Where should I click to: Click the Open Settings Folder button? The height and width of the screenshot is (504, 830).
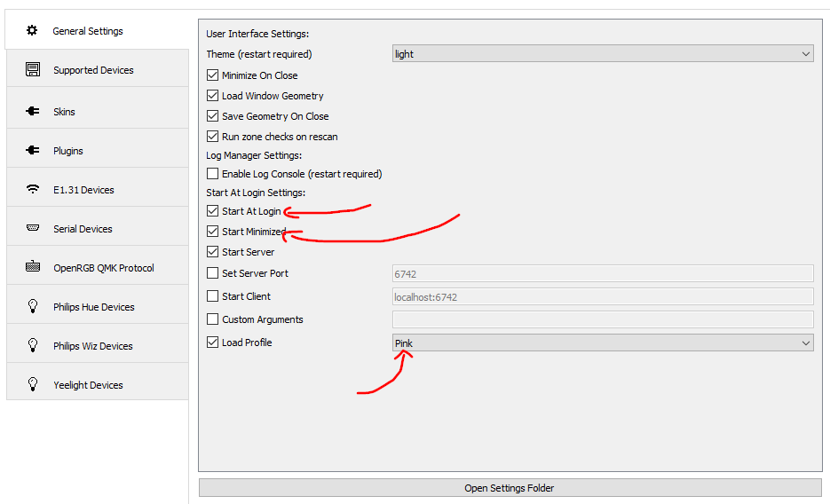click(x=510, y=488)
